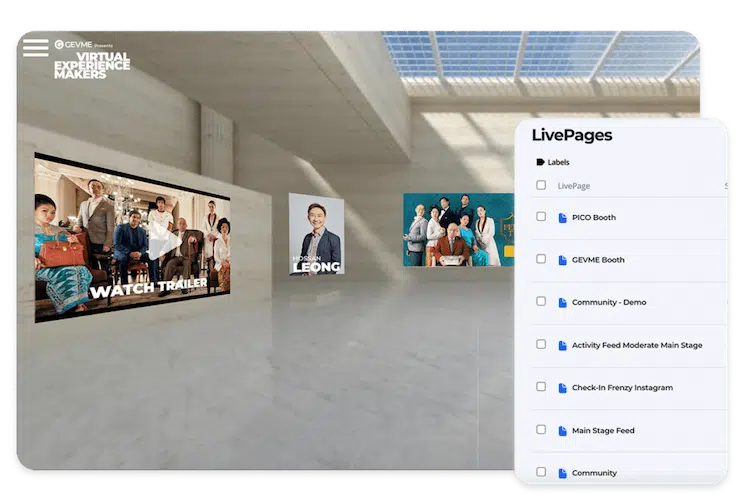Click the Community - Demo page icon

[x=562, y=303]
